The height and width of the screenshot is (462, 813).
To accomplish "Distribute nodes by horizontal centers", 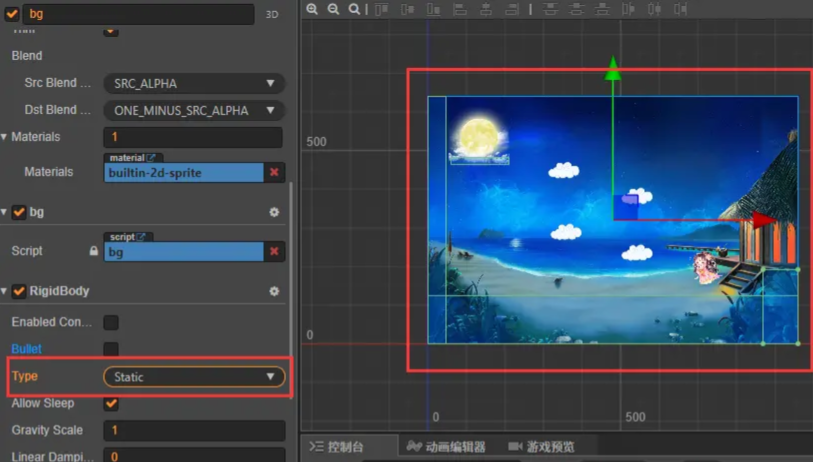I will [654, 9].
